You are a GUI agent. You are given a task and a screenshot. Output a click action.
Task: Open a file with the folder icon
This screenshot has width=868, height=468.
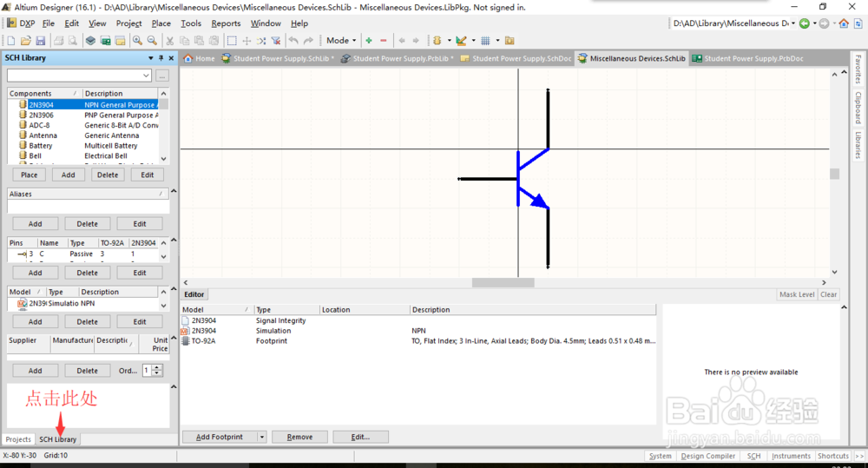click(25, 41)
